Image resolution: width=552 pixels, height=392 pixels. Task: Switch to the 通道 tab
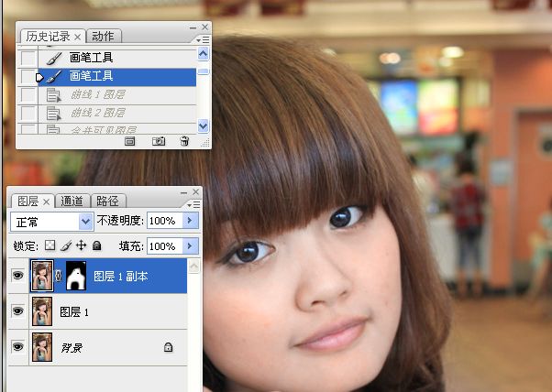72,201
